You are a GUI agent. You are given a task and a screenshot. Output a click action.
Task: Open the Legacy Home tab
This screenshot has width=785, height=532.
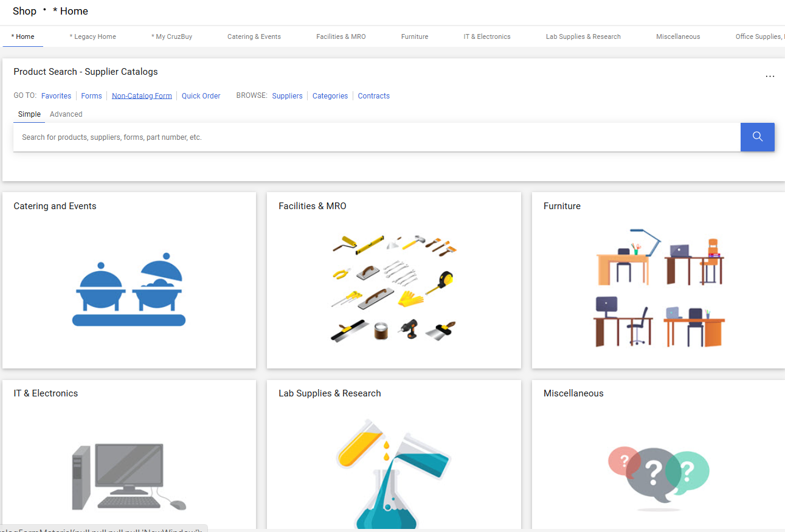[92, 36]
